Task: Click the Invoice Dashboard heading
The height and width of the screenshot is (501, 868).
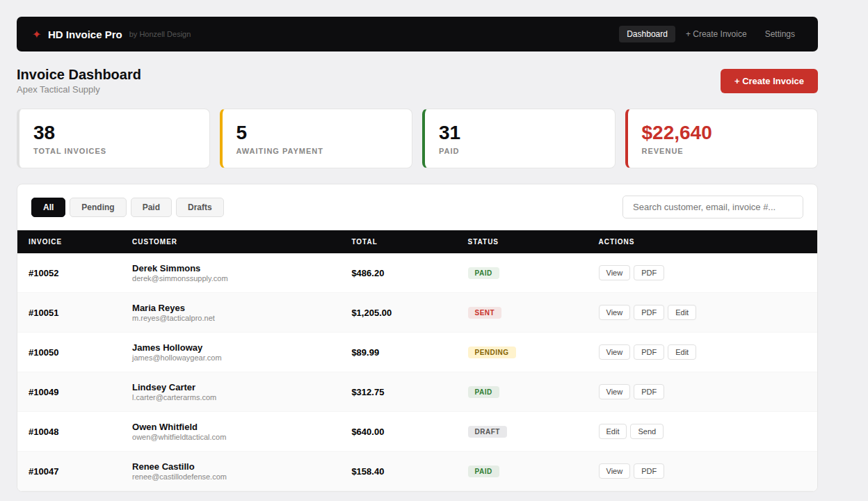Action: coord(79,74)
